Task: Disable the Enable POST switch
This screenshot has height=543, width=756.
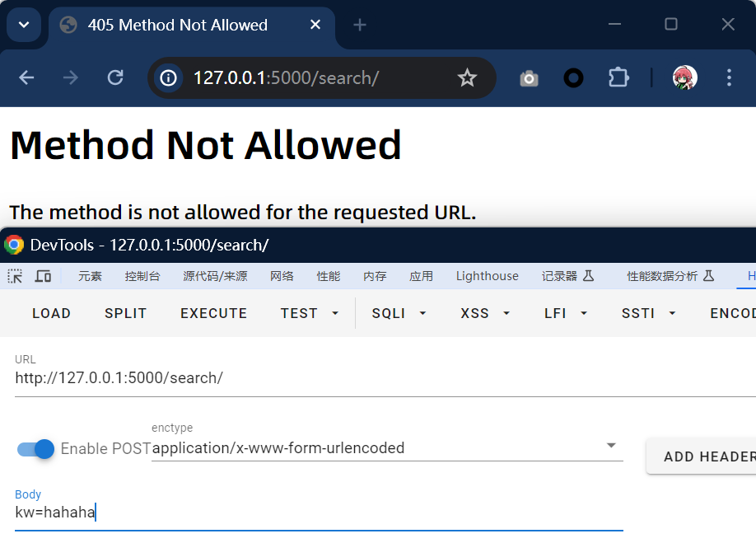Action: (x=36, y=448)
